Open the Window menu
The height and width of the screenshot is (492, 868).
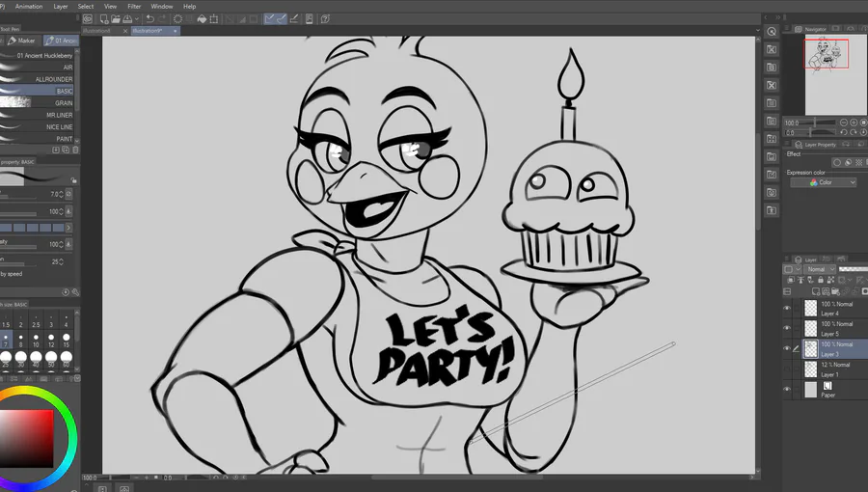162,6
